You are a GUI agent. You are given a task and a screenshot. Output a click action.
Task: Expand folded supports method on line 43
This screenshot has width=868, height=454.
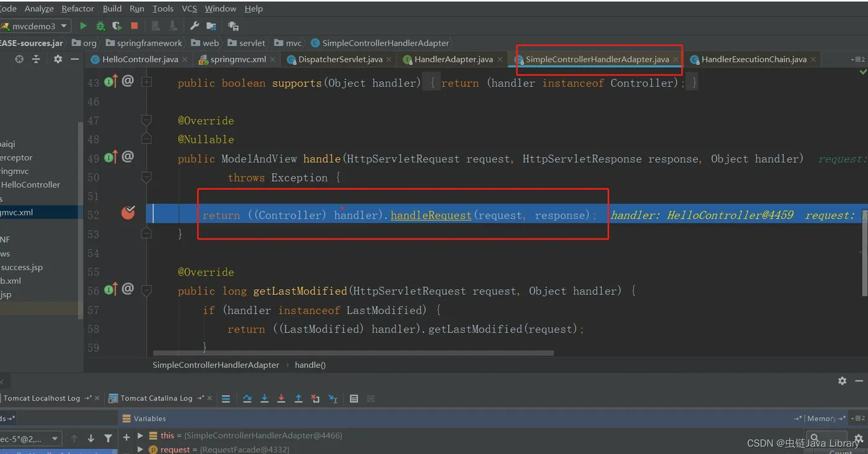pyautogui.click(x=147, y=82)
